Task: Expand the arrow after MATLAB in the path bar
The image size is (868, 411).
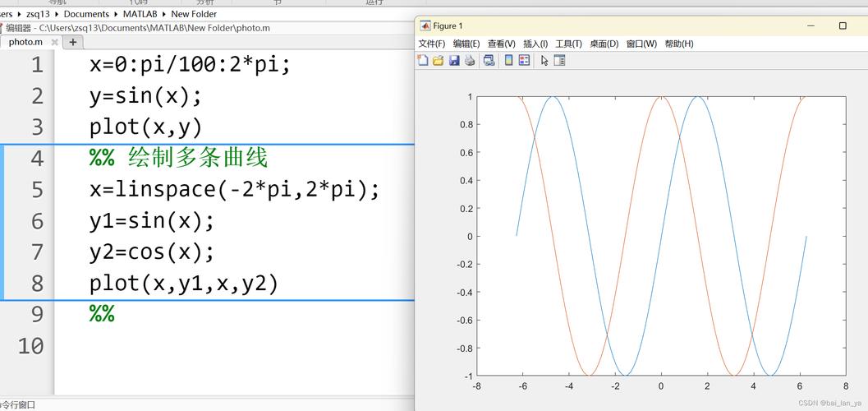Action: [164, 14]
